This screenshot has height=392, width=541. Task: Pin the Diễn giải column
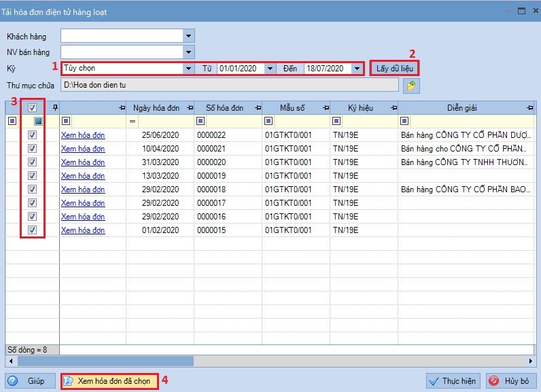[530, 108]
